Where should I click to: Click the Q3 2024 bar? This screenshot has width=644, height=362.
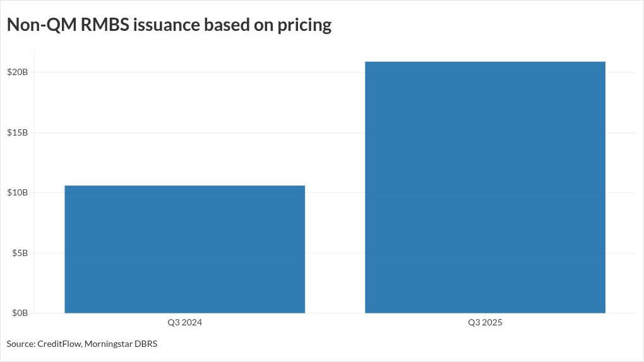pos(184,249)
